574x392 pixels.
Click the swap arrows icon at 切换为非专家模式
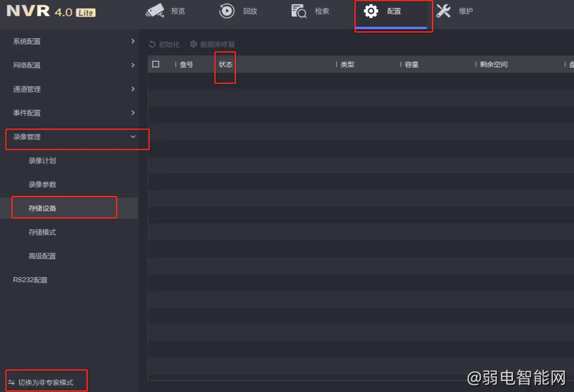coord(11,382)
